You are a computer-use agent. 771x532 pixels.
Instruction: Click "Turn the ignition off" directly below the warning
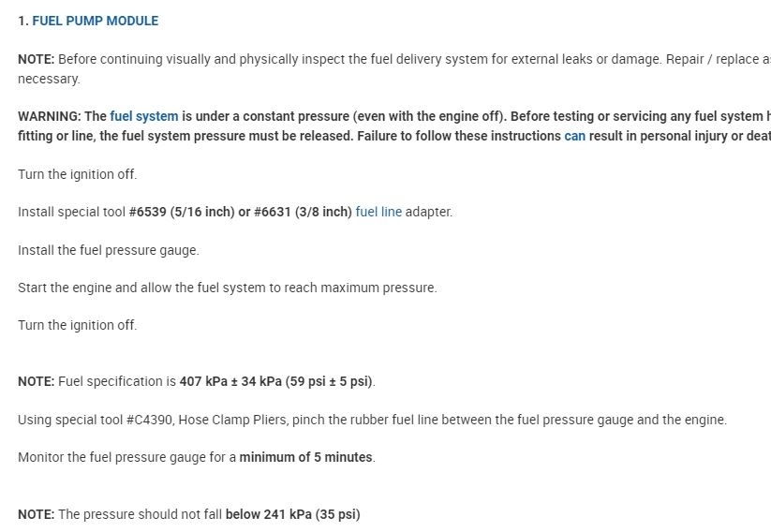tap(77, 174)
